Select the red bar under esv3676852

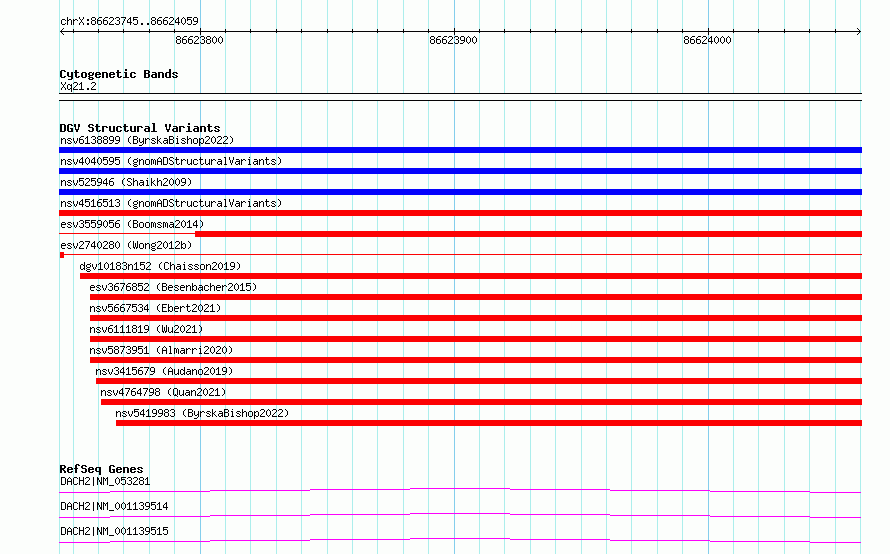pyautogui.click(x=476, y=297)
